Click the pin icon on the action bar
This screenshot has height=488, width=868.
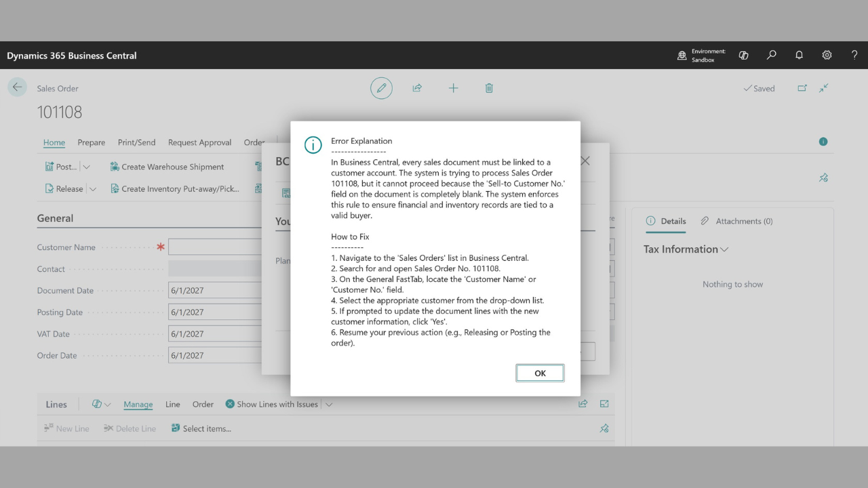pyautogui.click(x=823, y=178)
